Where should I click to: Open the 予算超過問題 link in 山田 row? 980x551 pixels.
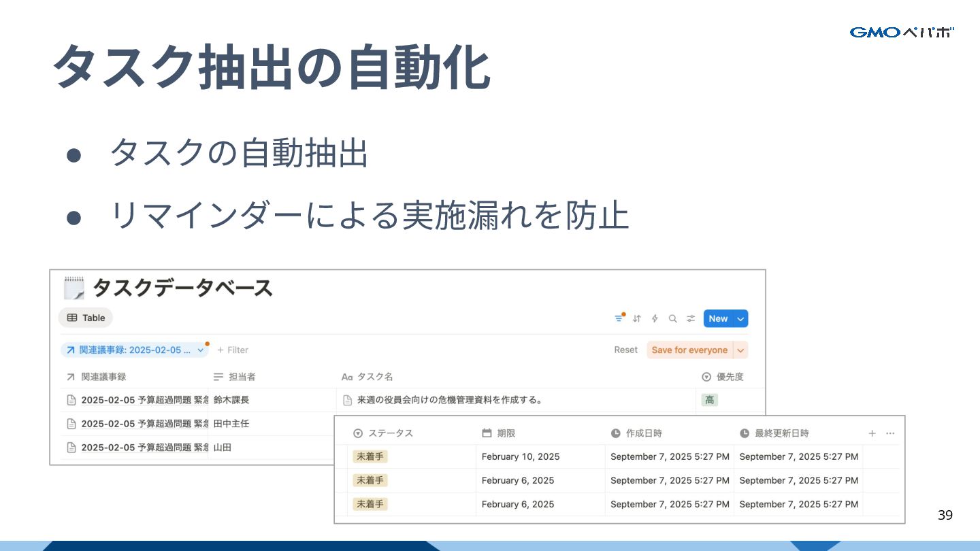pos(144,448)
